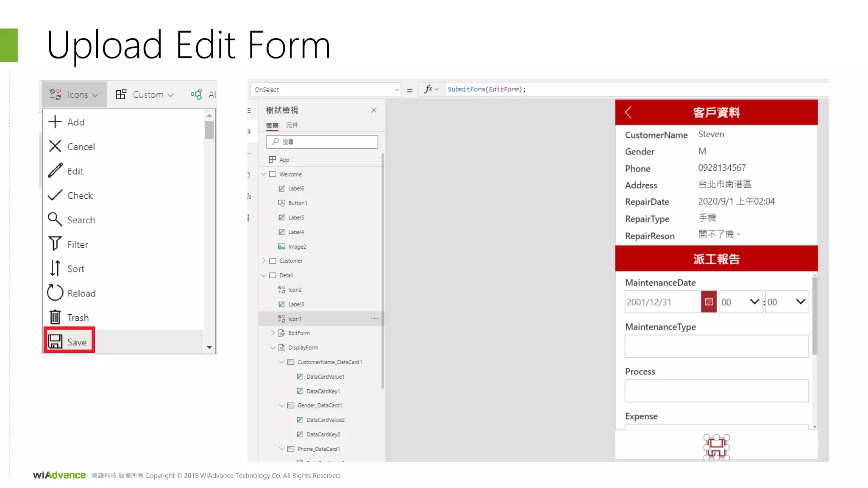Viewport: 868px width, 488px height.
Task: Click the MaintenanceType input field
Action: point(716,346)
